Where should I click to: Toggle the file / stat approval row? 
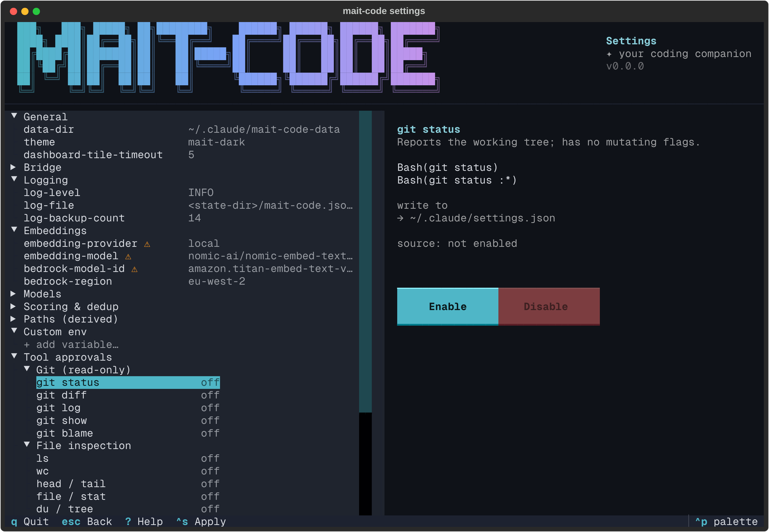click(128, 497)
